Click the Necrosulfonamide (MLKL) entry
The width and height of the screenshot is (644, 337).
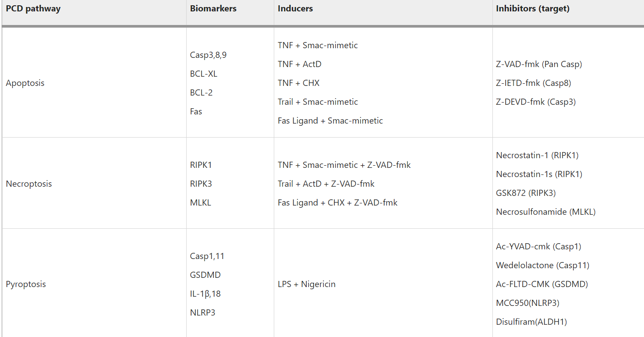545,212
